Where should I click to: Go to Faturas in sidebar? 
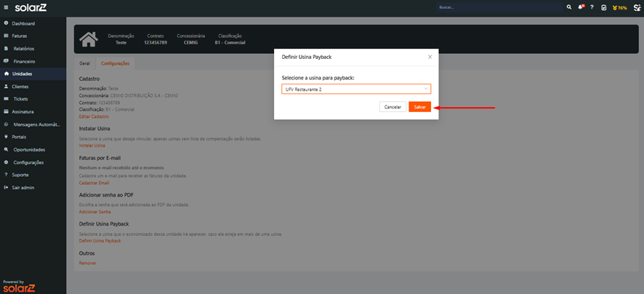tap(20, 36)
